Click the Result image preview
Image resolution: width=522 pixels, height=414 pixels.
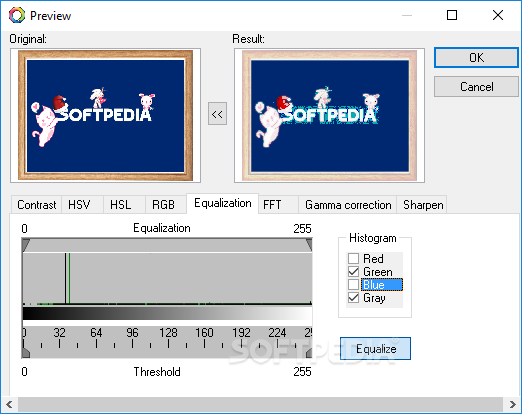tap(329, 115)
